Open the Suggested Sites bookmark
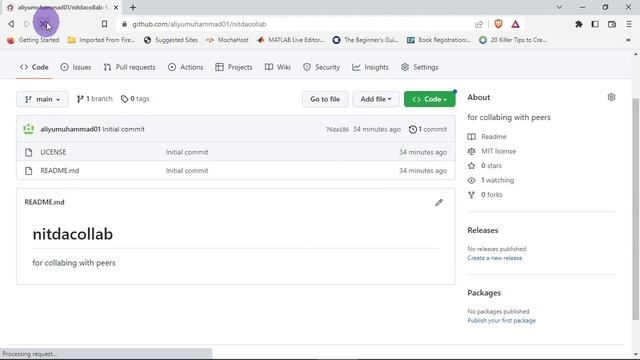640x360 pixels. pyautogui.click(x=171, y=40)
